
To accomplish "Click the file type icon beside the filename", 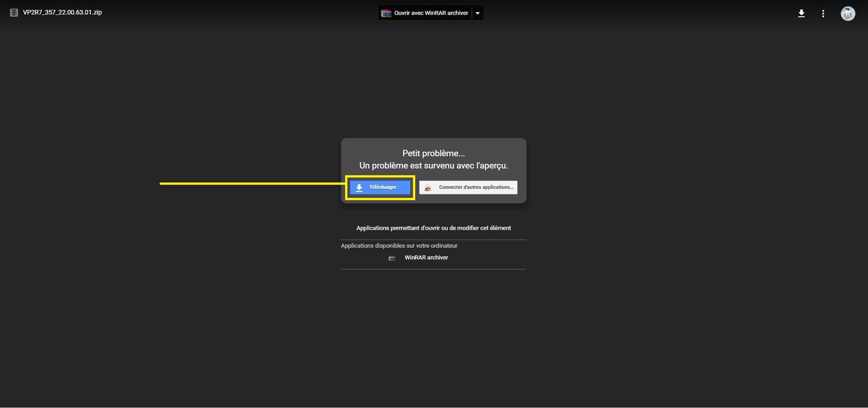I will coord(14,13).
